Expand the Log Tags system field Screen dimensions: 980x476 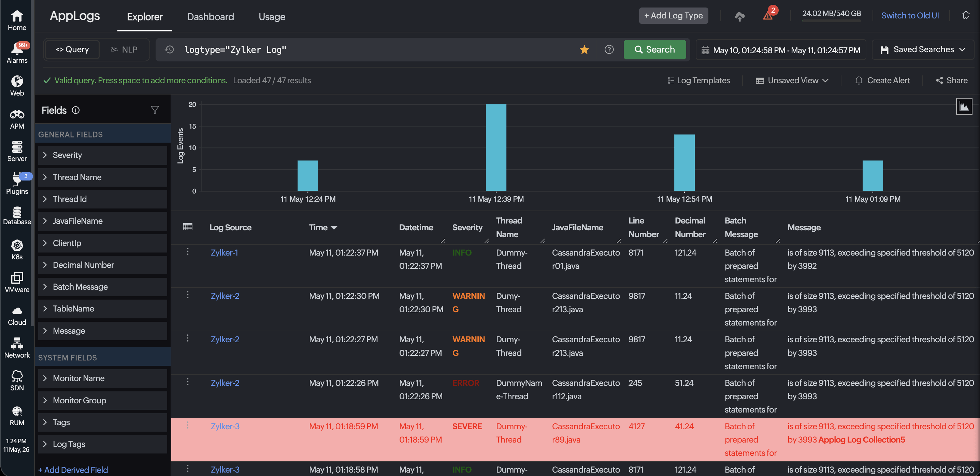tap(103, 444)
